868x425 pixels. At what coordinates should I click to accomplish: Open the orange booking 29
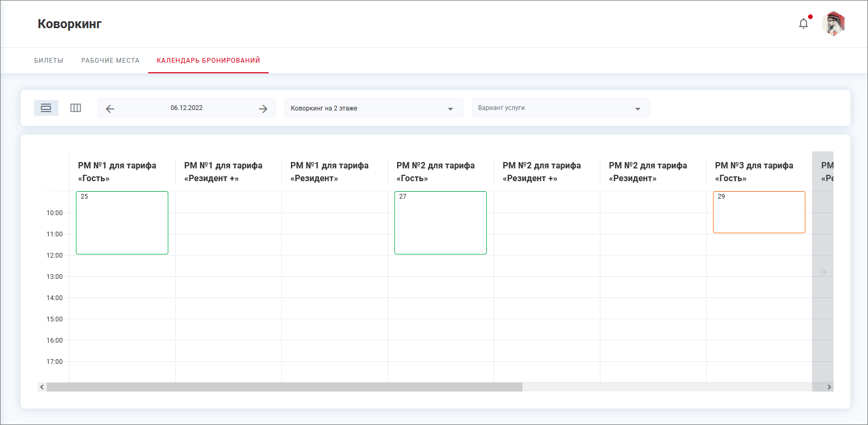[759, 212]
